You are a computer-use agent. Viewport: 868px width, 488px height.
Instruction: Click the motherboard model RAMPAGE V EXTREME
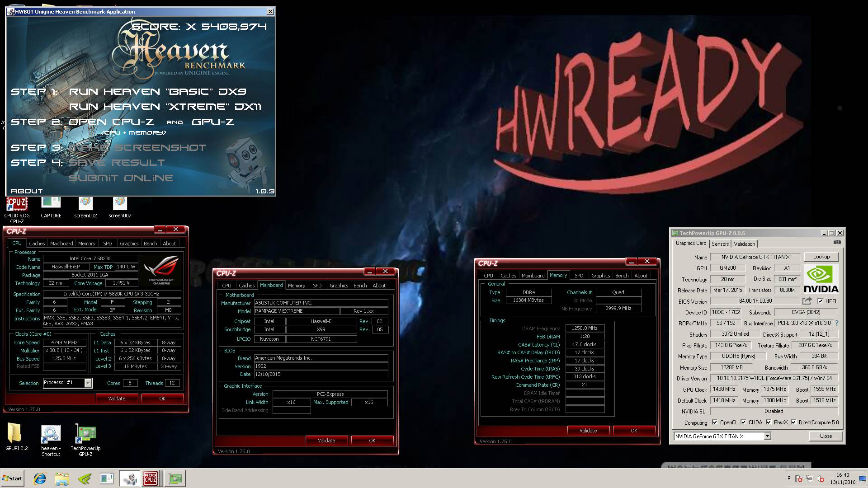point(297,311)
